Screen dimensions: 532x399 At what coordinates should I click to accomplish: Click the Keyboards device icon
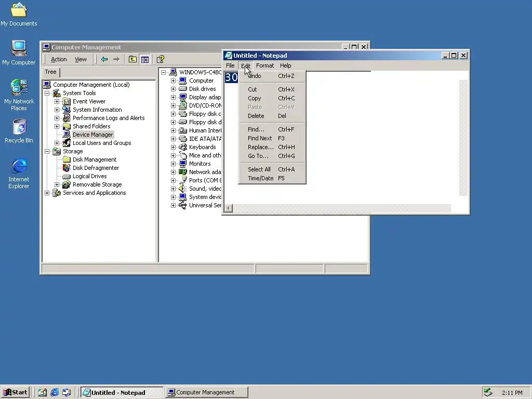coord(183,147)
